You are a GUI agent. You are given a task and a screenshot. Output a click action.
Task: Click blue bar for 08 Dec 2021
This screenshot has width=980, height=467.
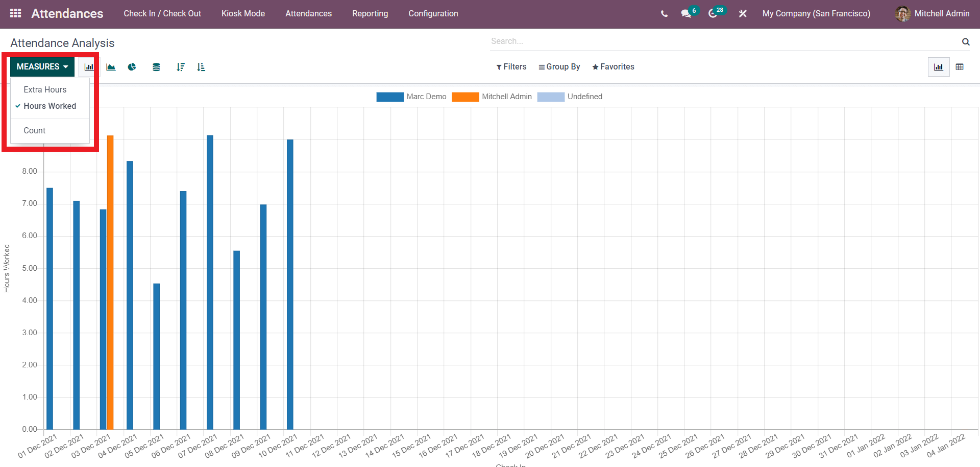coord(237,340)
